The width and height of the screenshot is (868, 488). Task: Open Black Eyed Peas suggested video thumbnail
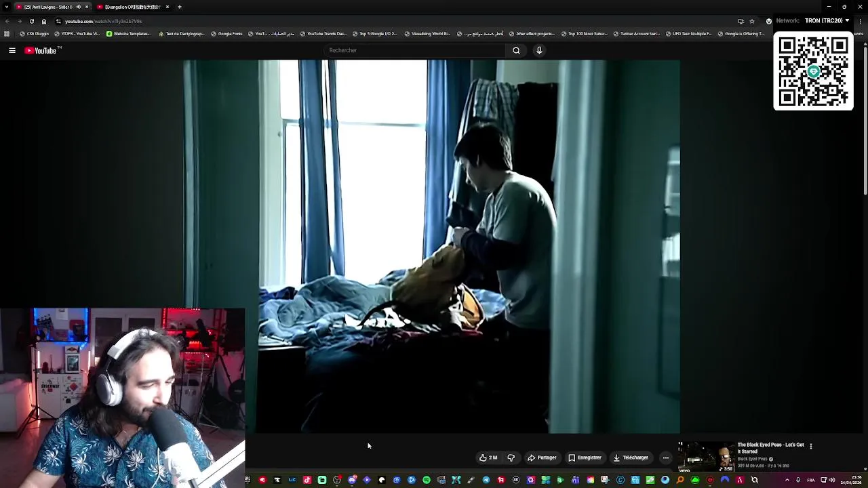706,457
